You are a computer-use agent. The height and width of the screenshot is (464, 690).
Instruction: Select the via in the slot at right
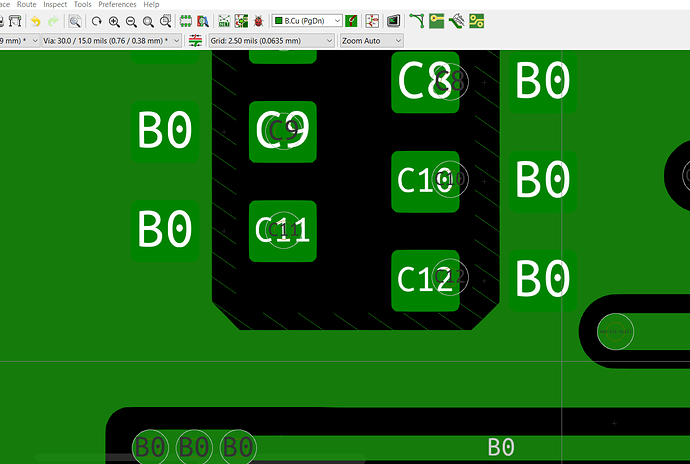click(x=615, y=331)
